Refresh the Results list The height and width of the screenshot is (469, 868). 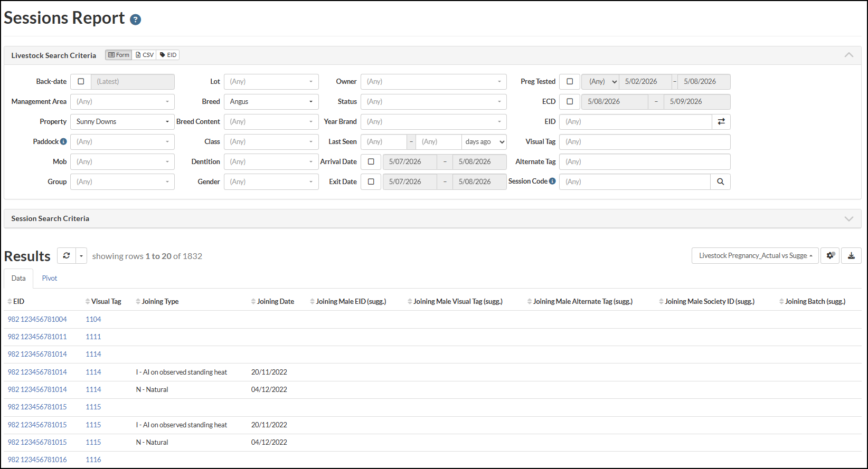(x=67, y=256)
